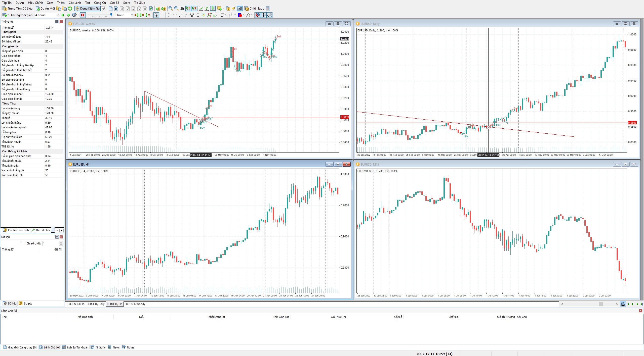Screen dimensions: 644x356
Task: Click the 'Trung Tâm Dữ Liệu' button
Action: point(18,9)
